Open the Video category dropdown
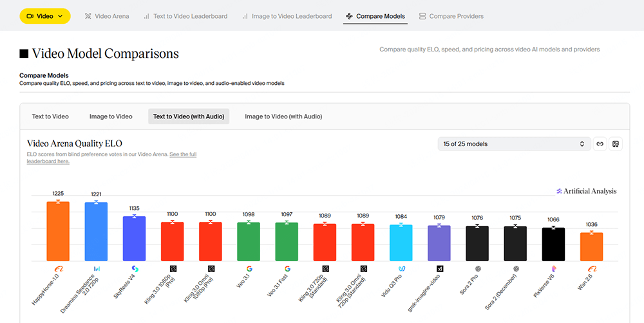Image resolution: width=644 pixels, height=323 pixels. [x=45, y=16]
